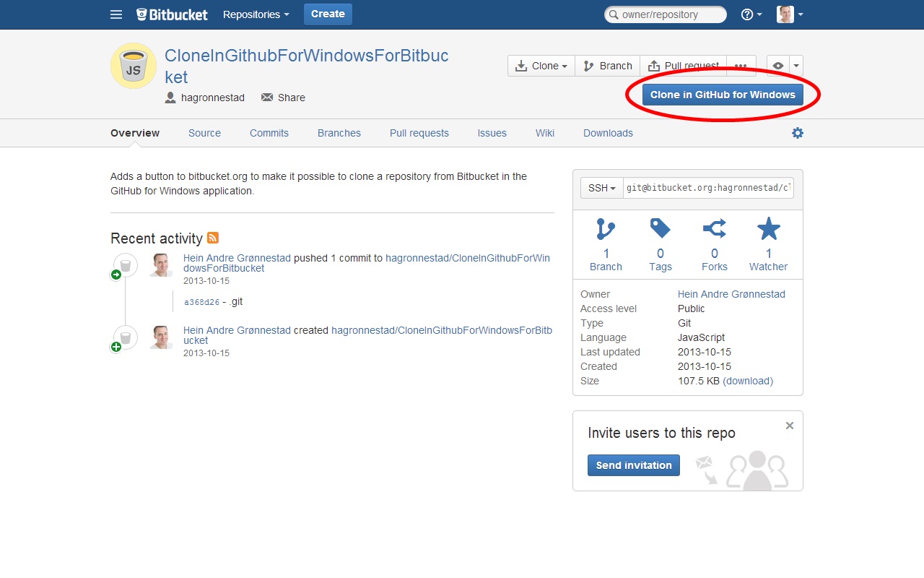The height and width of the screenshot is (578, 924).
Task: Click the Branch icon showing 1
Action: (606, 229)
